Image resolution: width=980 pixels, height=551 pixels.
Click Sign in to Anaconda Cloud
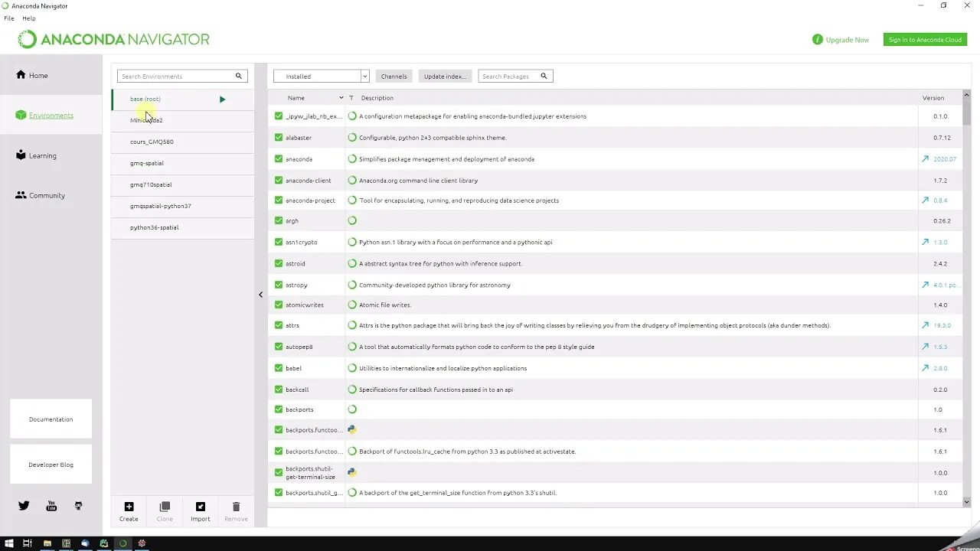tap(925, 39)
